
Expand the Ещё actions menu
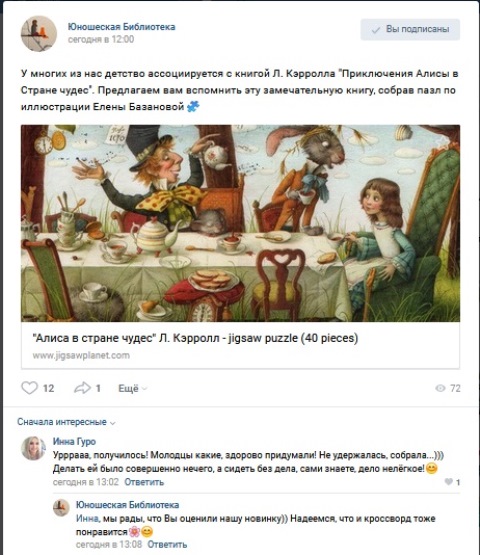132,388
